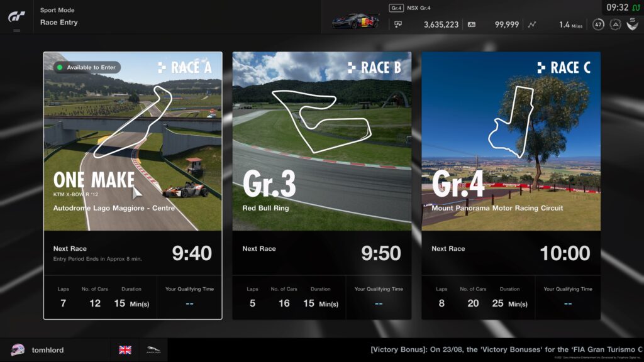Click the Available to Enter status badge
The height and width of the screenshot is (362, 644).
[87, 67]
